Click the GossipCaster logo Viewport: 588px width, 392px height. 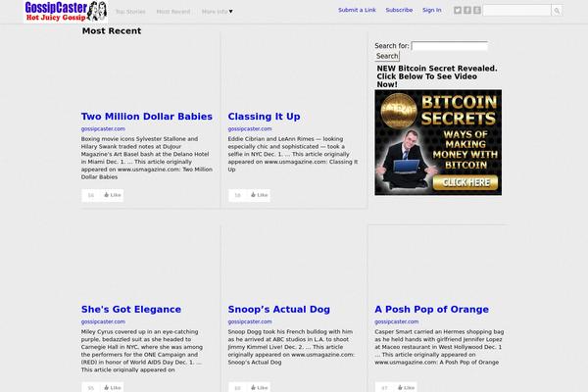tap(66, 11)
